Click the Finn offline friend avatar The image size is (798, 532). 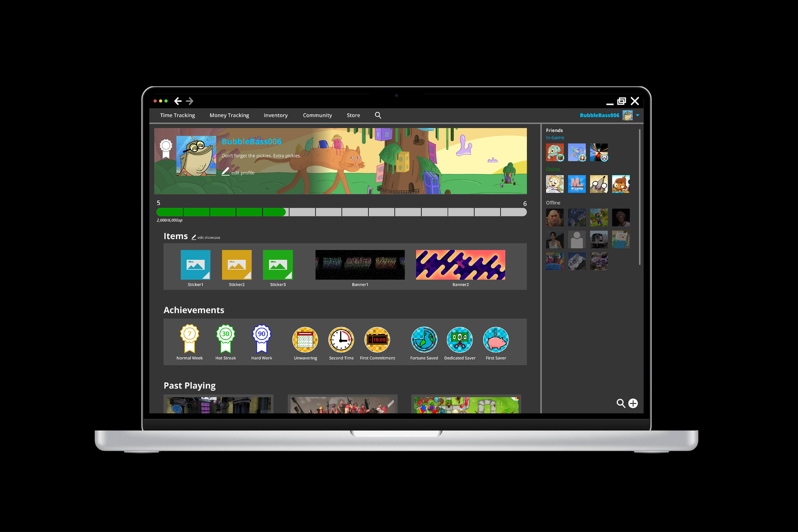coord(621,240)
